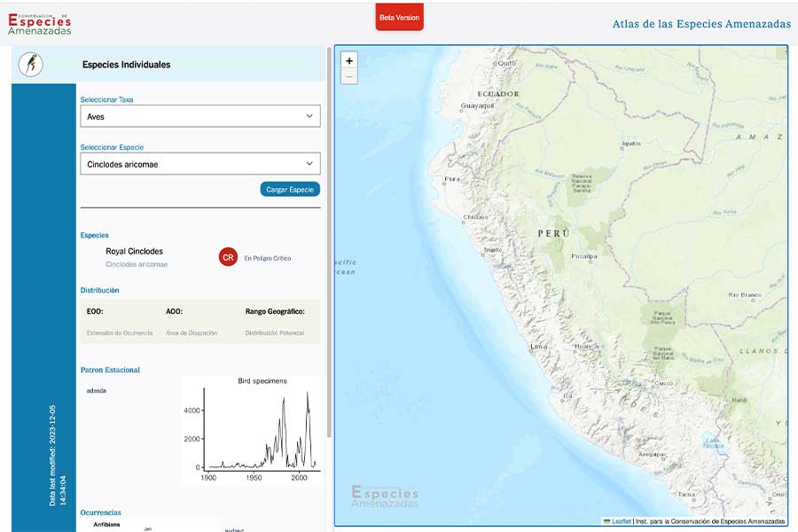The height and width of the screenshot is (532, 798).
Task: Click Arequipa city on the map
Action: [652, 454]
